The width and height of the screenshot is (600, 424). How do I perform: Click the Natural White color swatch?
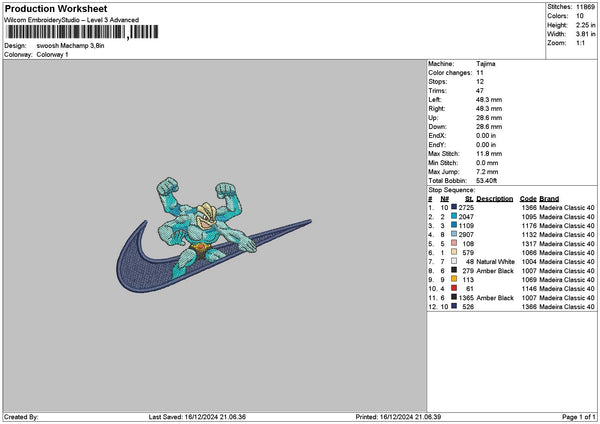[x=454, y=261]
